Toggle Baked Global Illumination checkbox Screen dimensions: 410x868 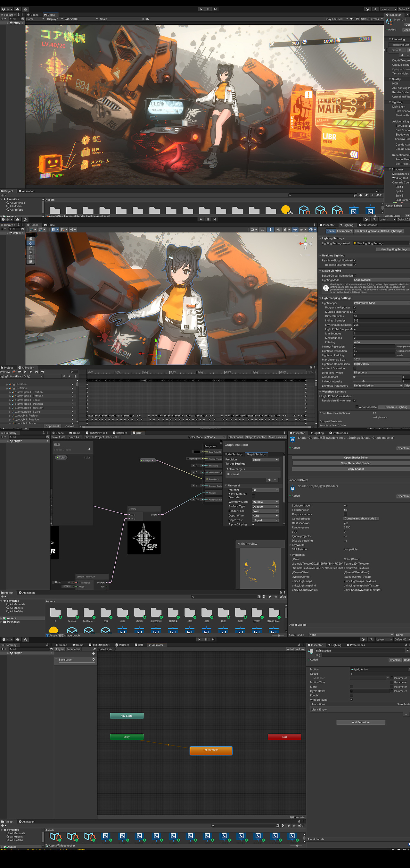[355, 275]
